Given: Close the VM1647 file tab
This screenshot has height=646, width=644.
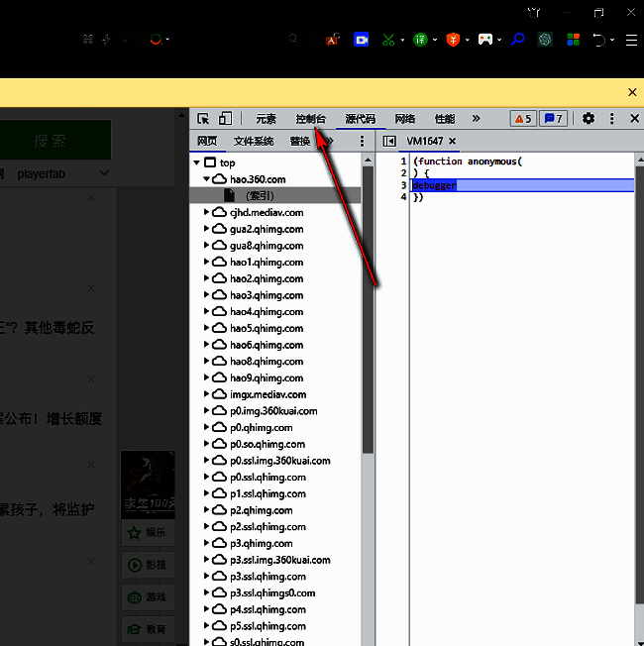Looking at the screenshot, I should 453,142.
